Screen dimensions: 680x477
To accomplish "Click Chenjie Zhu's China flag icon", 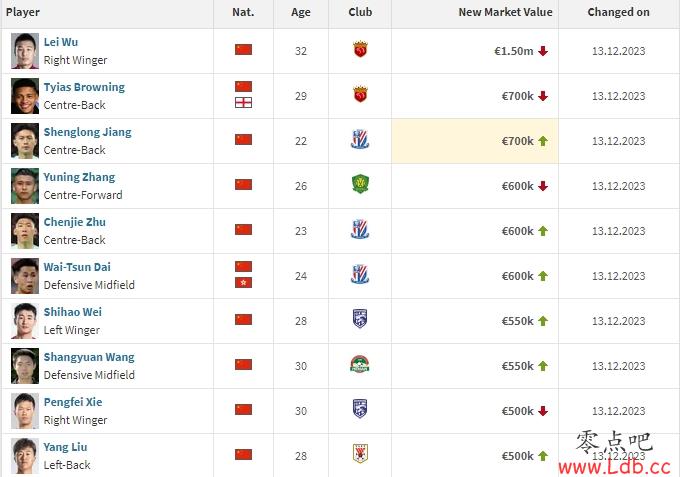I will (243, 229).
